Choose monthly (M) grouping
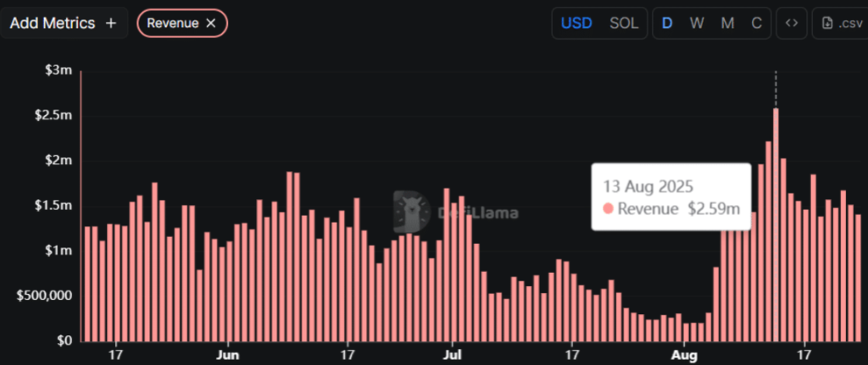 click(x=727, y=23)
